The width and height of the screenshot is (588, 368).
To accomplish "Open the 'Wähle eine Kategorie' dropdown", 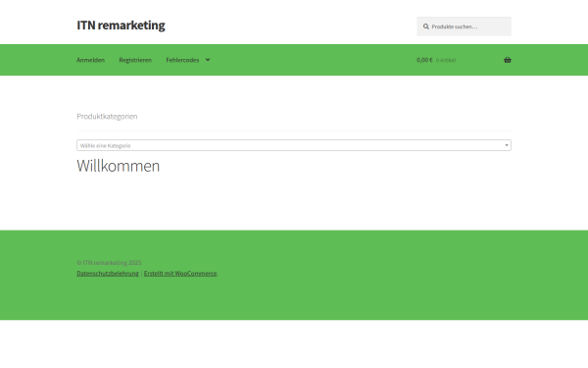I will (294, 145).
